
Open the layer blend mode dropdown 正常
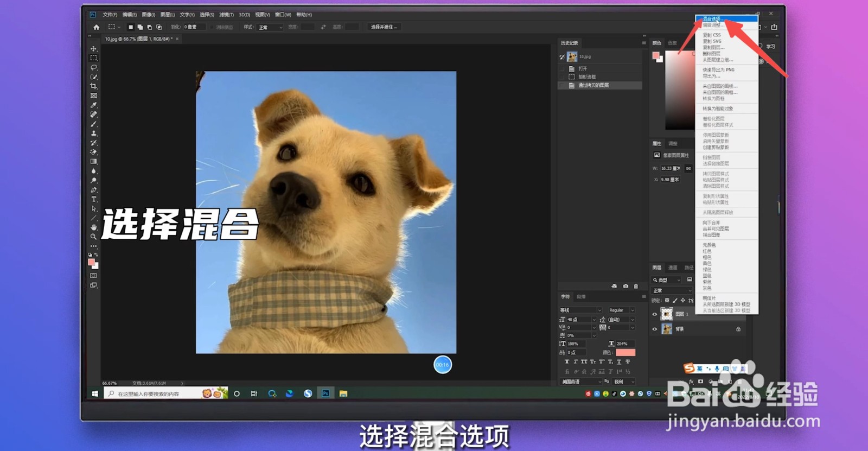pos(672,291)
